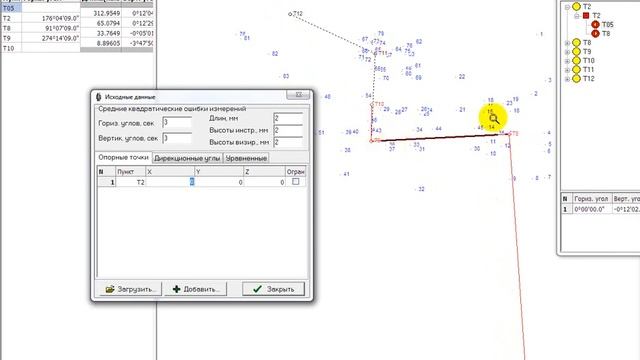The image size is (640, 360).
Task: Click the distance value 312.9549
Action: tap(107, 13)
